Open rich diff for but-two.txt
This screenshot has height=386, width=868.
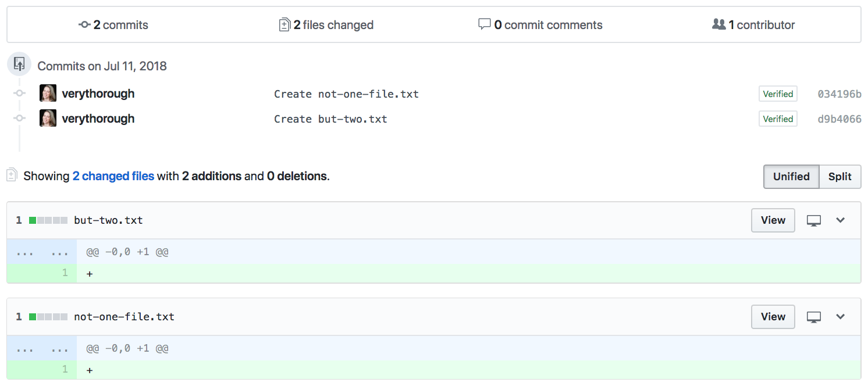[813, 220]
